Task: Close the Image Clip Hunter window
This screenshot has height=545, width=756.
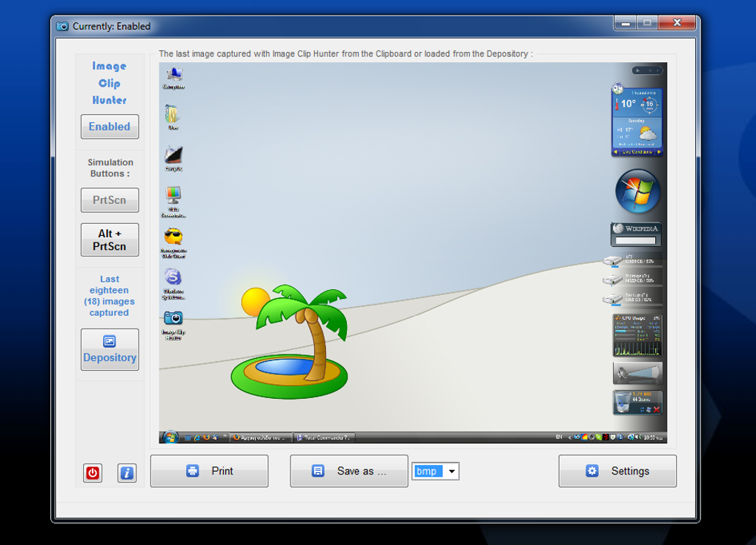Action: click(677, 23)
